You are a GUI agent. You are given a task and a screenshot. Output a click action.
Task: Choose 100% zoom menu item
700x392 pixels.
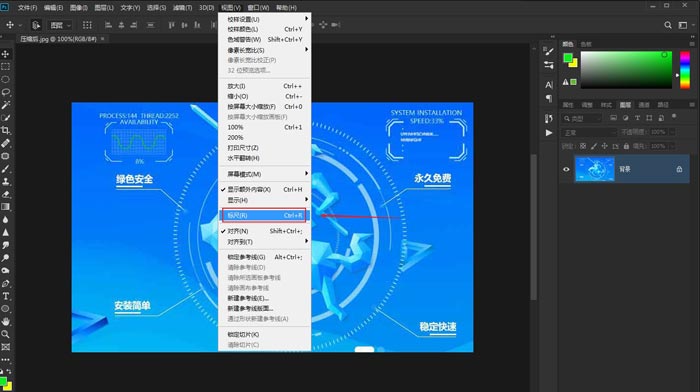point(264,127)
